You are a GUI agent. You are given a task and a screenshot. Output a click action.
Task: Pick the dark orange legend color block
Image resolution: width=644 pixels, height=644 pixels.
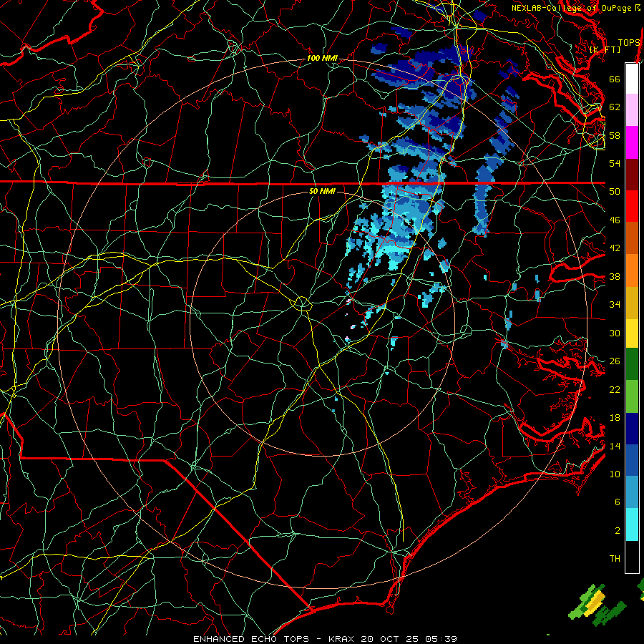(x=632, y=238)
